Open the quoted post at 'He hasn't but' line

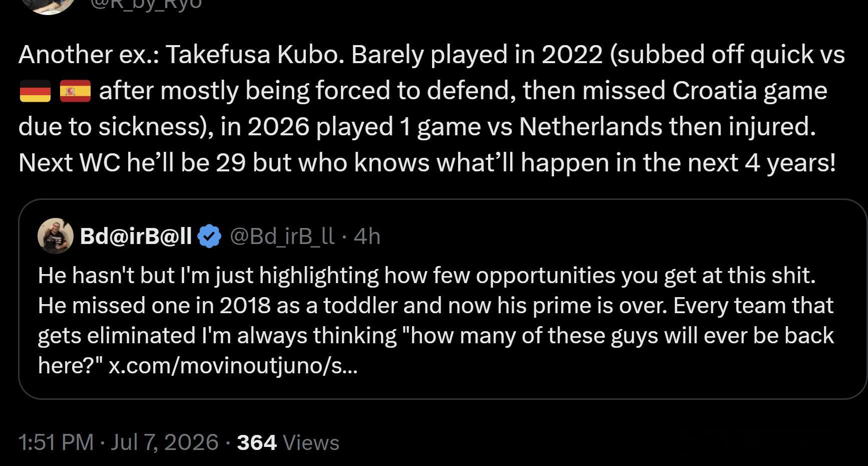click(426, 275)
